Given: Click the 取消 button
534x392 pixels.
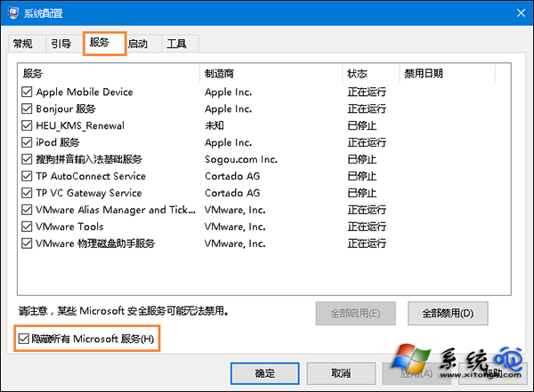Looking at the screenshot, I should pos(341,373).
